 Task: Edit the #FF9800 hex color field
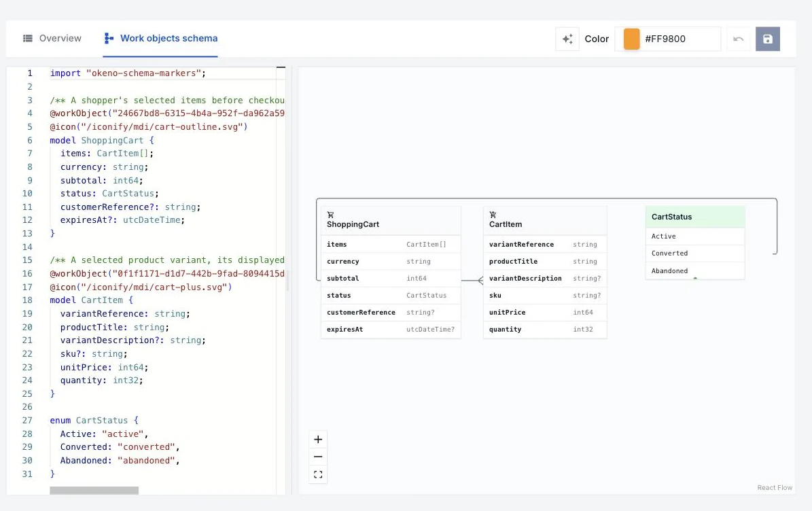point(680,39)
